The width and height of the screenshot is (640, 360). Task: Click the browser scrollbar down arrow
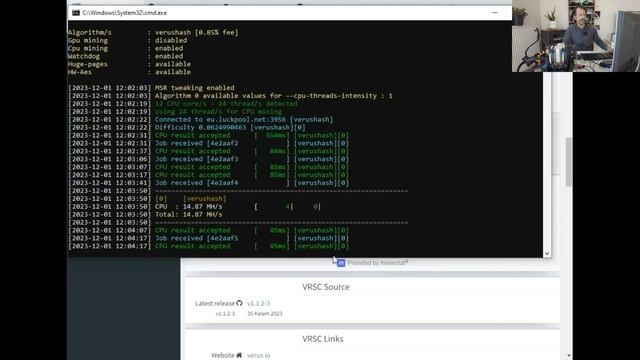[x=569, y=356]
